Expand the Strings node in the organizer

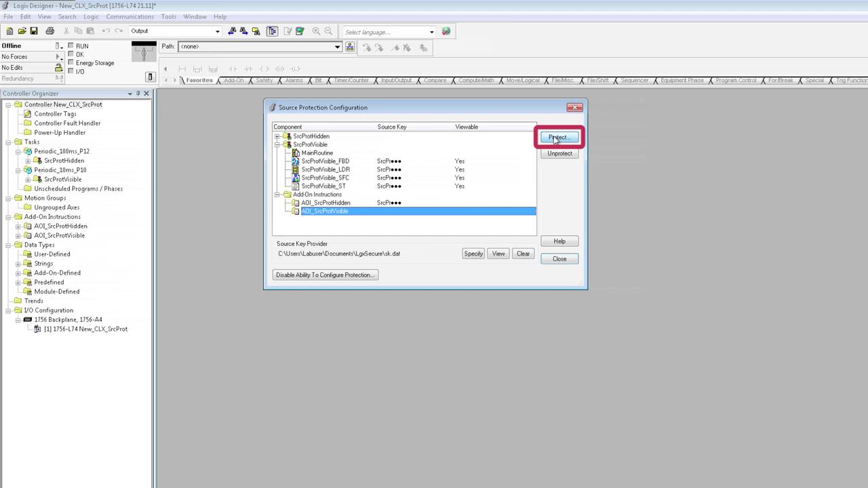pyautogui.click(x=18, y=264)
